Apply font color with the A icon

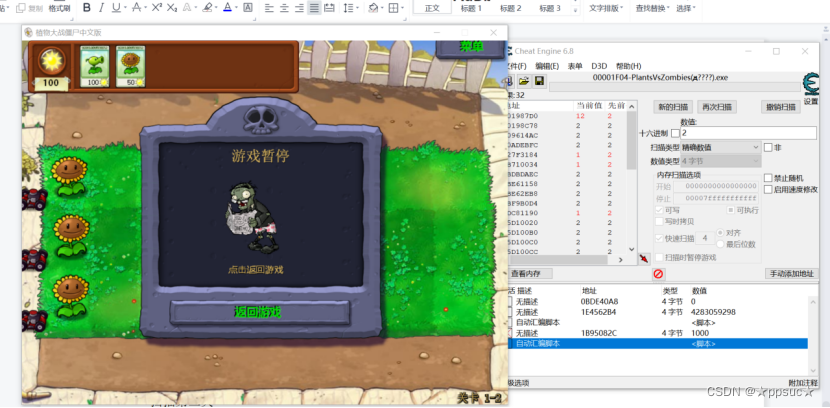pyautogui.click(x=227, y=8)
